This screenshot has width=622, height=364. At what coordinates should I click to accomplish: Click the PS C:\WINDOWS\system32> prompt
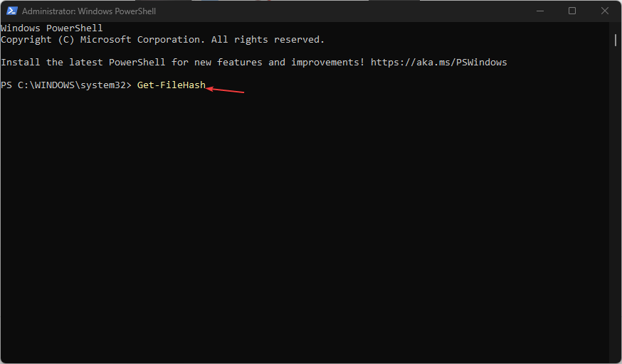(x=66, y=85)
